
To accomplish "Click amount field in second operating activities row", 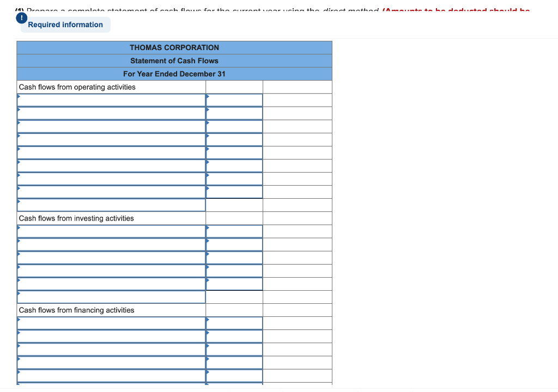I will (x=234, y=113).
